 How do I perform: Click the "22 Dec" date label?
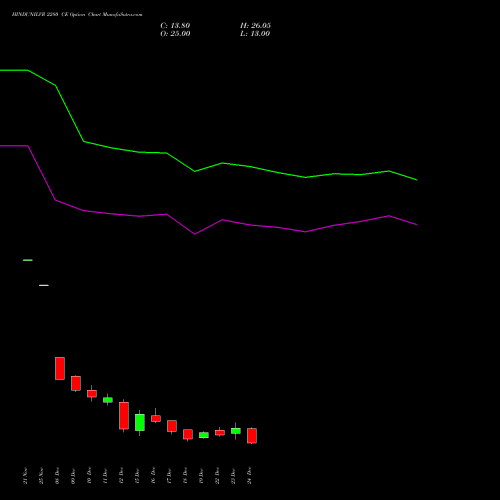pos(217,476)
